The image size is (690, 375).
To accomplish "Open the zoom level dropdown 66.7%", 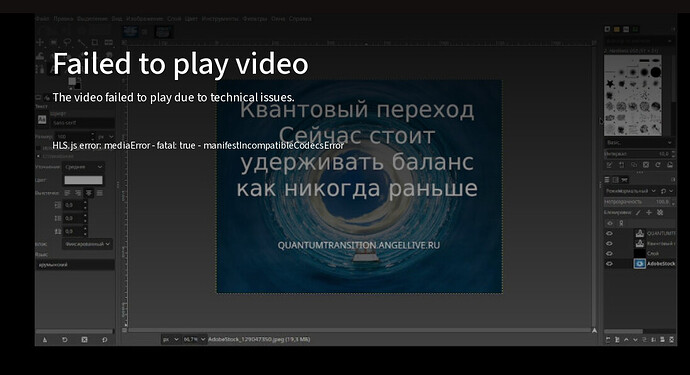I will point(194,339).
